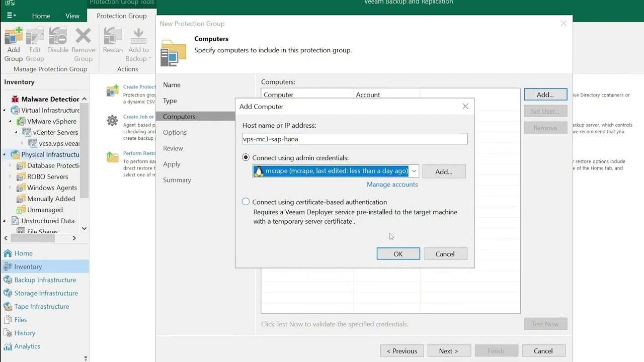Switch to the Home ribbon tab

(41, 16)
